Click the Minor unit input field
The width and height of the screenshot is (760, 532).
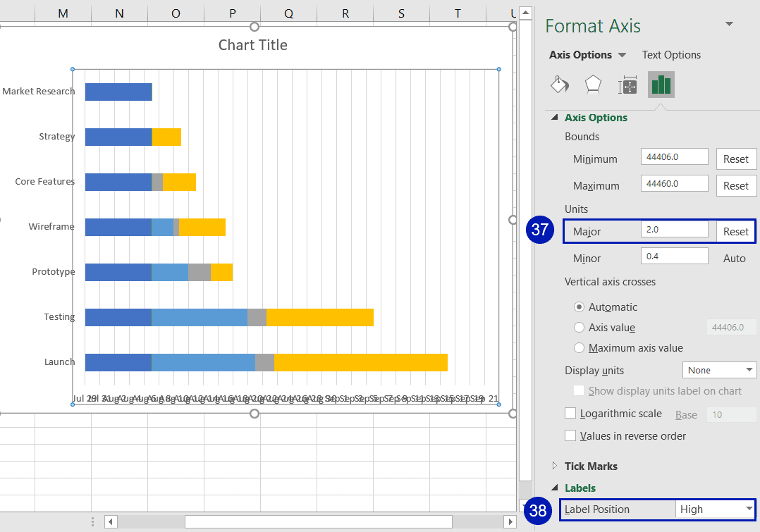point(674,258)
